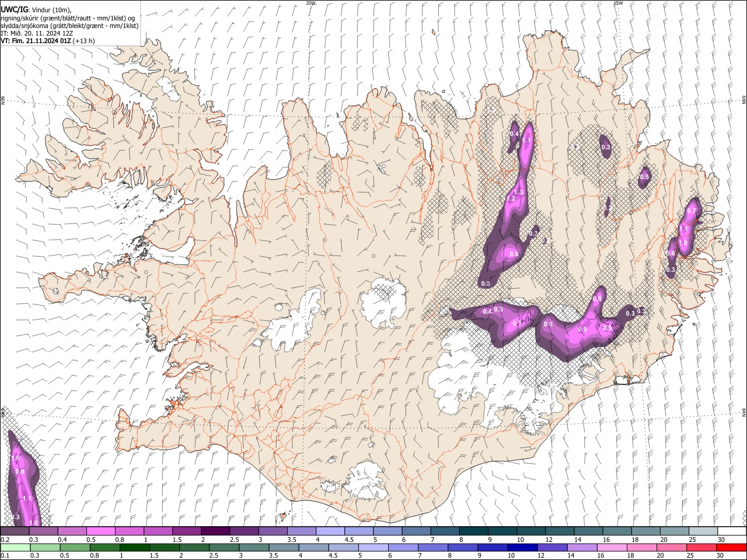Click the "0.8" value in the southeastern snow band
The width and height of the screenshot is (747, 560).
tap(597, 299)
